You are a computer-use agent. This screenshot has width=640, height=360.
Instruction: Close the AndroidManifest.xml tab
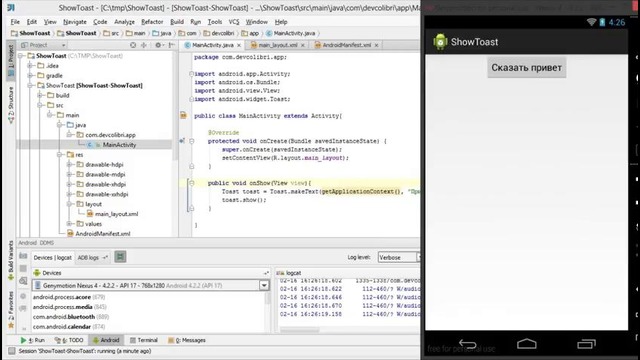(376, 45)
